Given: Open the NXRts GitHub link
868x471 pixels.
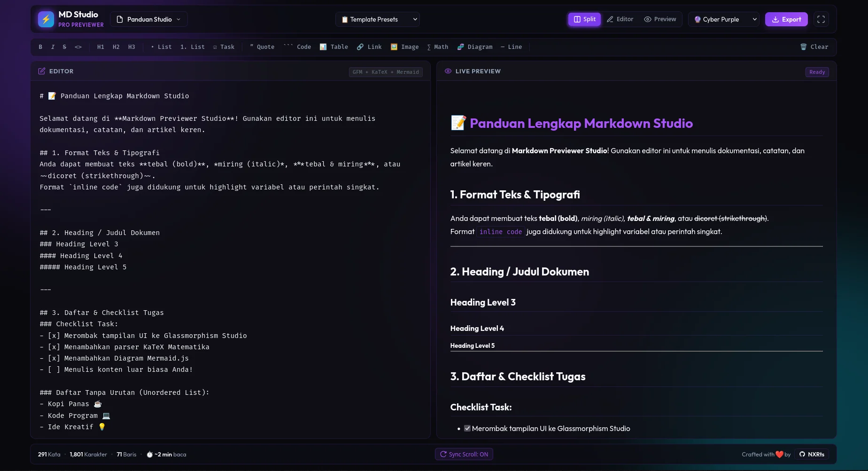Looking at the screenshot, I should point(812,454).
